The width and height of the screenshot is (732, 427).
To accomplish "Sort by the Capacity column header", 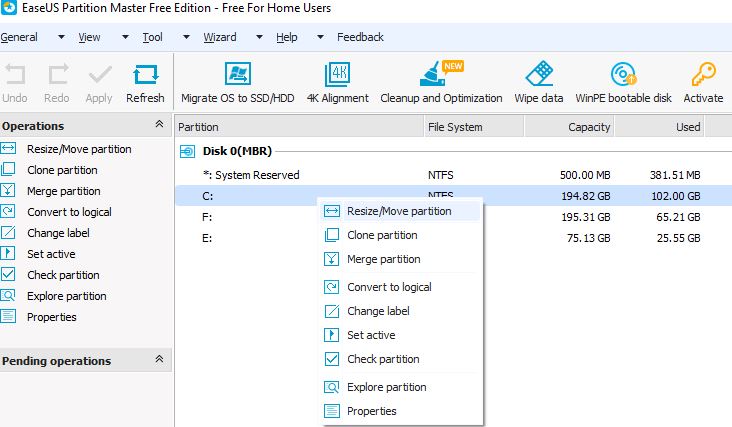I will point(569,127).
